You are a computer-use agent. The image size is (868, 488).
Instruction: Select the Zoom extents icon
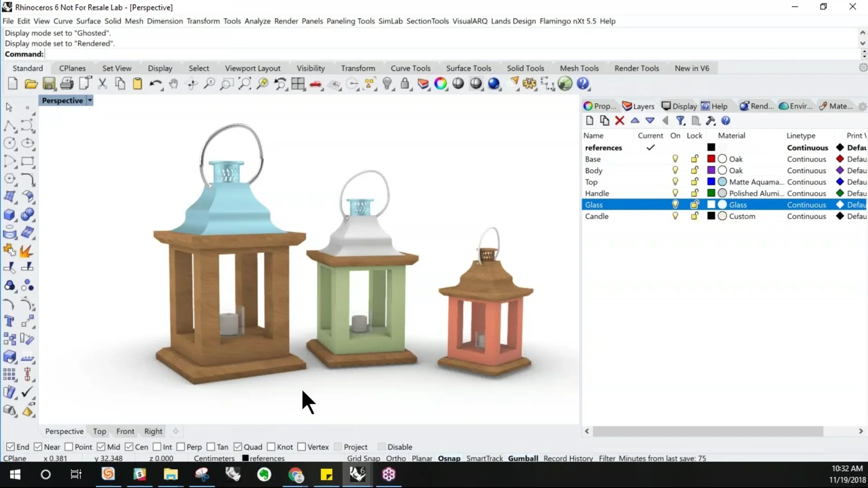pyautogui.click(x=244, y=84)
